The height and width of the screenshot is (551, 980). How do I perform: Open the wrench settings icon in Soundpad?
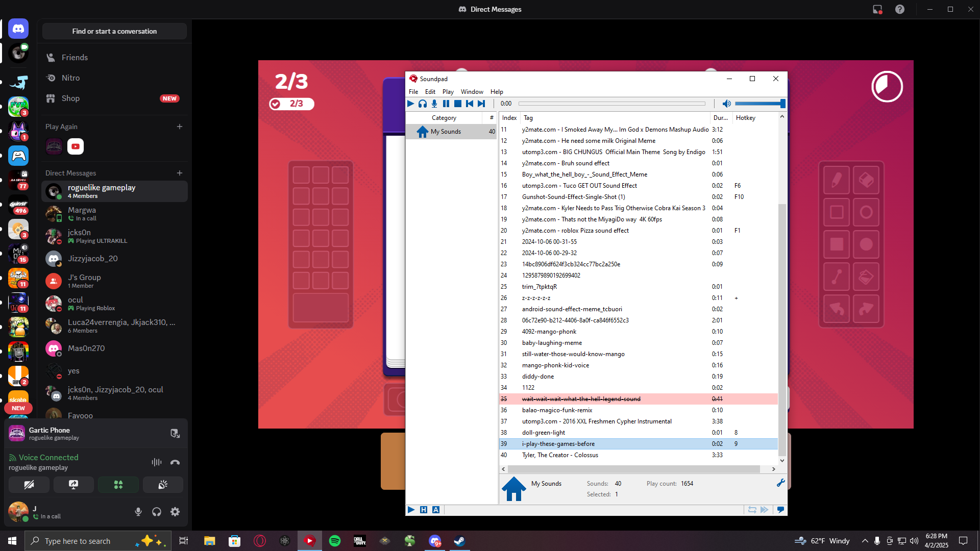[x=780, y=483]
